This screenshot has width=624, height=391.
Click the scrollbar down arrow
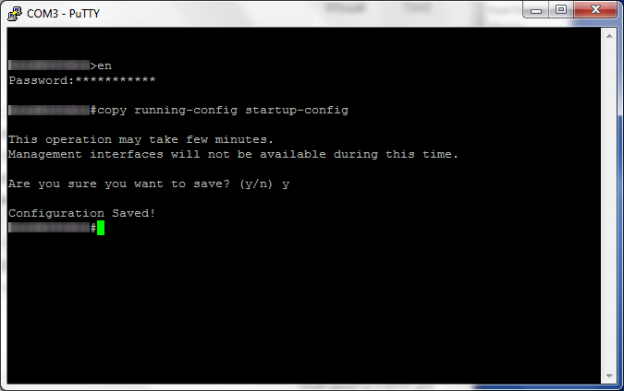609,376
